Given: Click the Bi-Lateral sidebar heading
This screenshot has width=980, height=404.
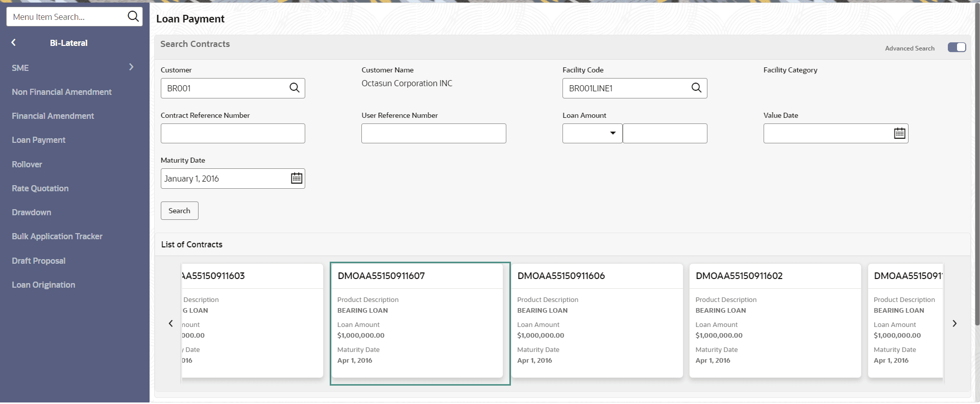Looking at the screenshot, I should coord(69,43).
